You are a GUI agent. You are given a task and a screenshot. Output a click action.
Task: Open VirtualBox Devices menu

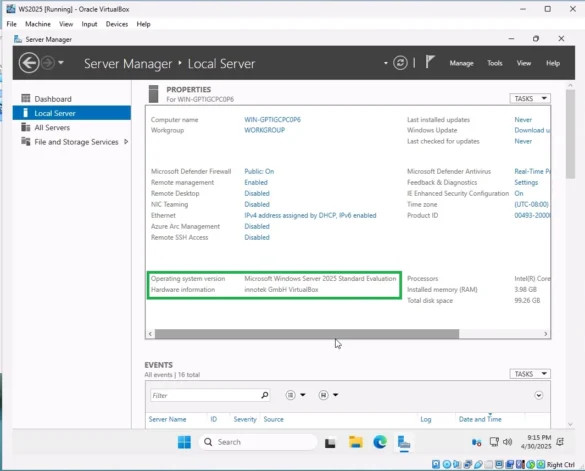click(117, 24)
